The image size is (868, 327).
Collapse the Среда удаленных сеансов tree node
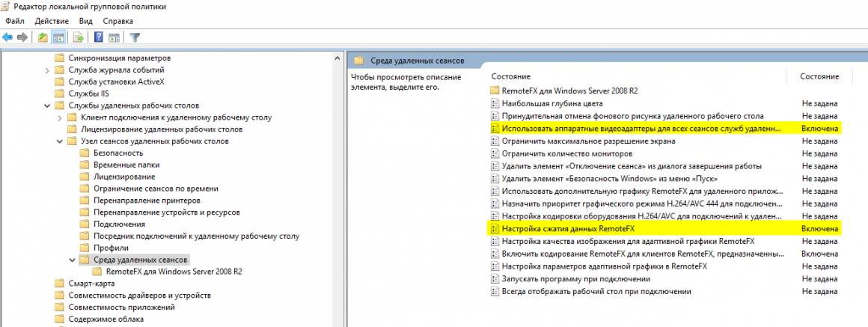coord(72,260)
